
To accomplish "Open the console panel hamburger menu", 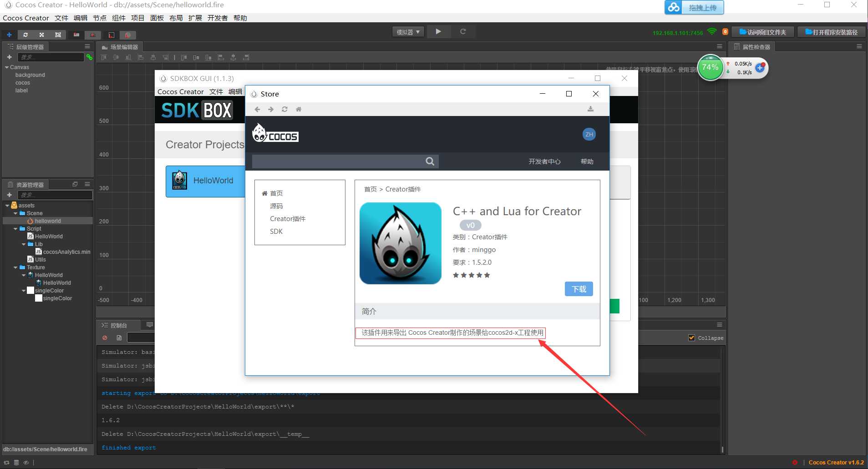I will 720,325.
